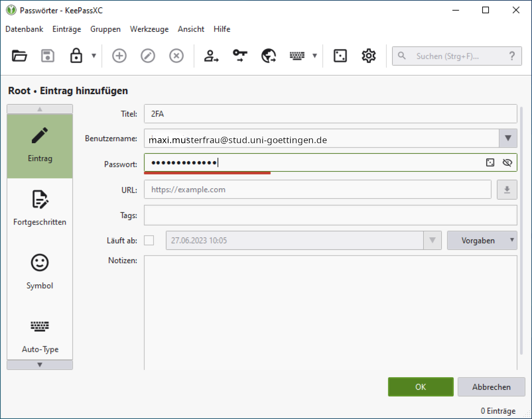Viewport: 532px width, 419px height.
Task: Click into the Notizen text area
Action: click(x=330, y=313)
